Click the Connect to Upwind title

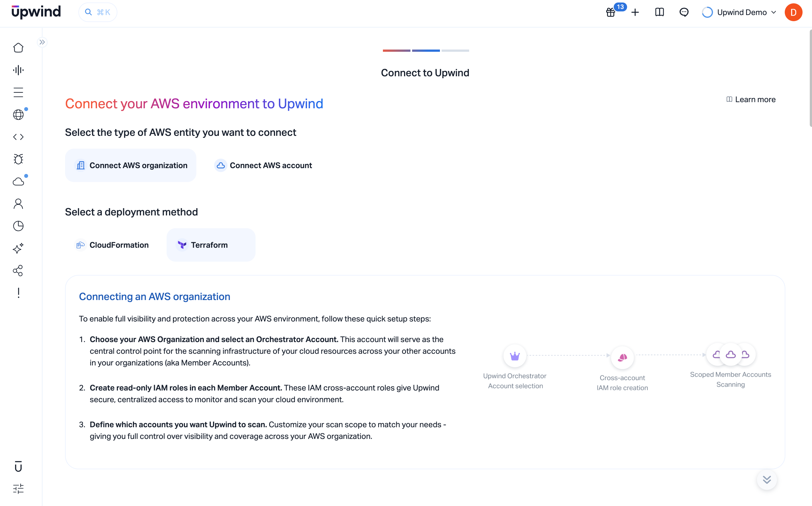[x=425, y=73]
